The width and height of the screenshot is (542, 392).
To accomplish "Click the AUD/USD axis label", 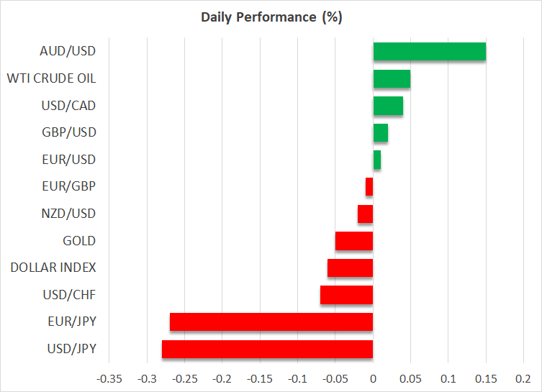I will click(x=69, y=52).
